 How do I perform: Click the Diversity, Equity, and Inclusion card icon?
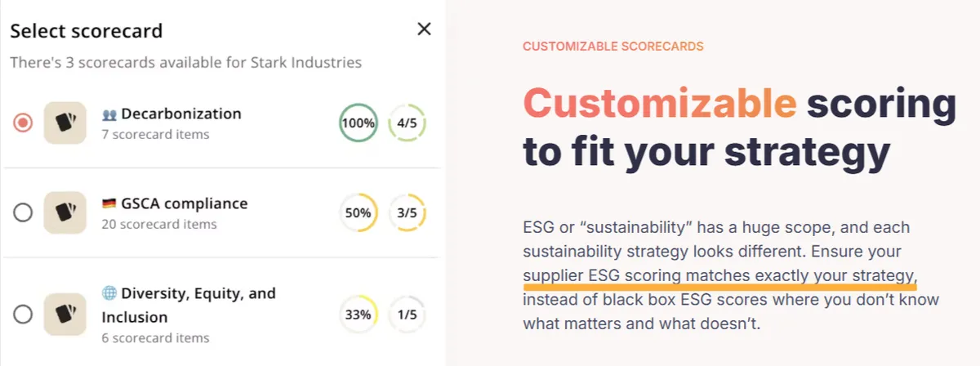[65, 314]
